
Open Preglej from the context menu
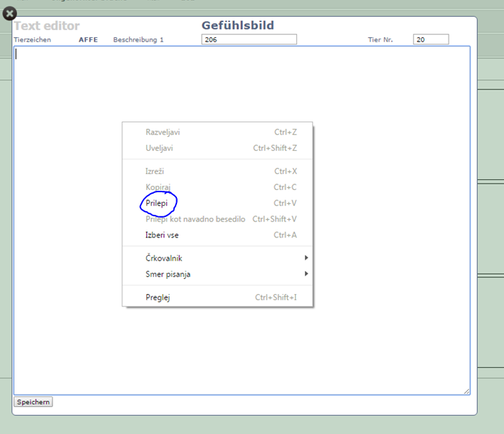pyautogui.click(x=157, y=298)
